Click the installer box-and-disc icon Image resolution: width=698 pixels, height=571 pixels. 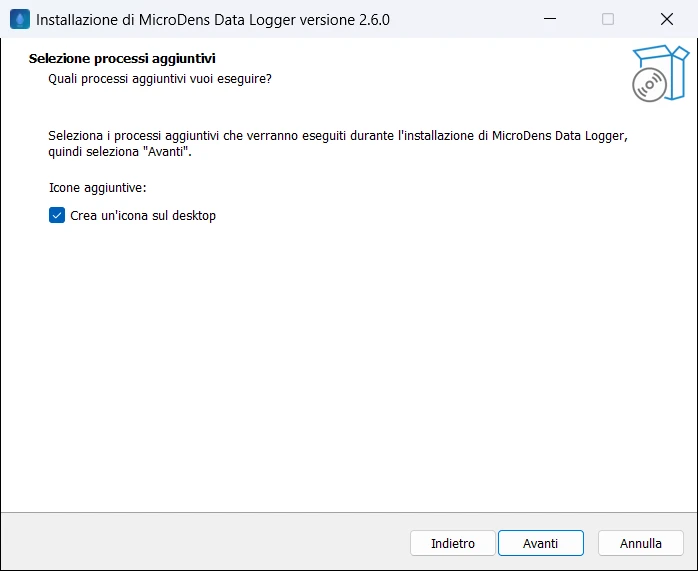click(660, 73)
